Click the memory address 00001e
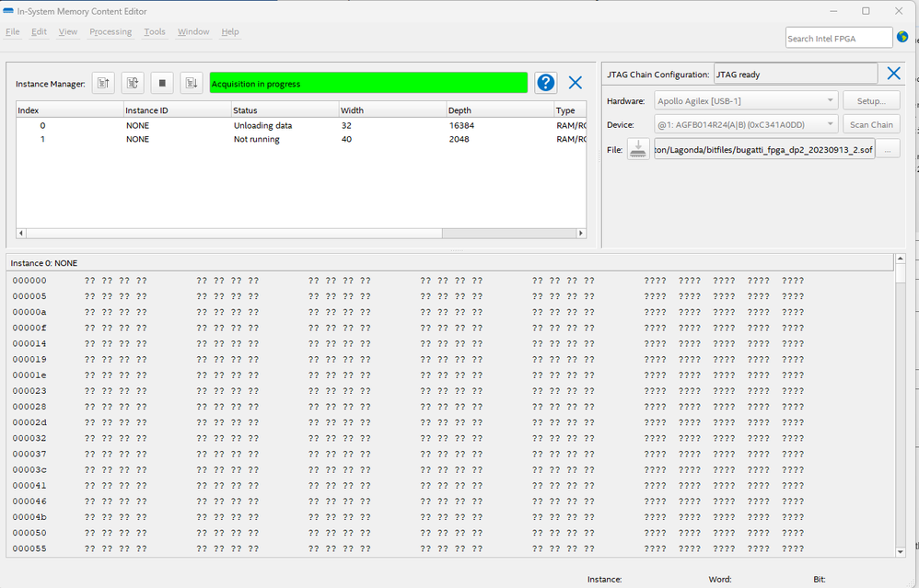Screen dimensions: 919x588 [x=29, y=375]
